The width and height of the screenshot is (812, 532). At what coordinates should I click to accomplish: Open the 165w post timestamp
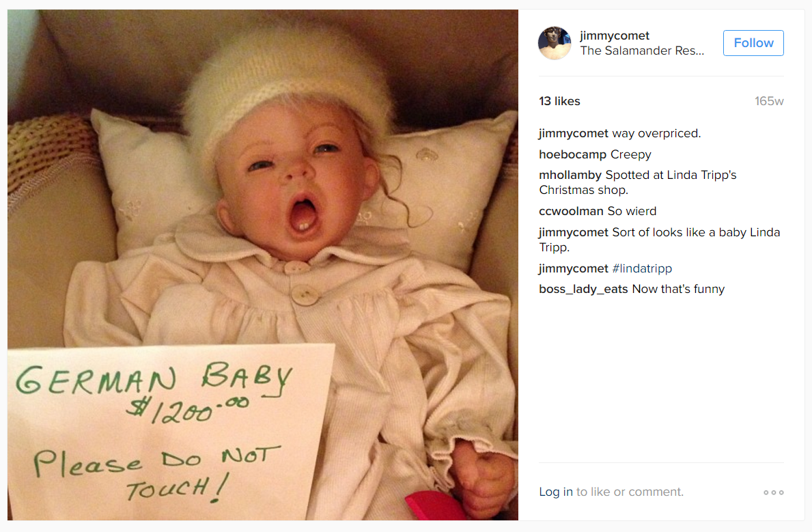(x=769, y=102)
